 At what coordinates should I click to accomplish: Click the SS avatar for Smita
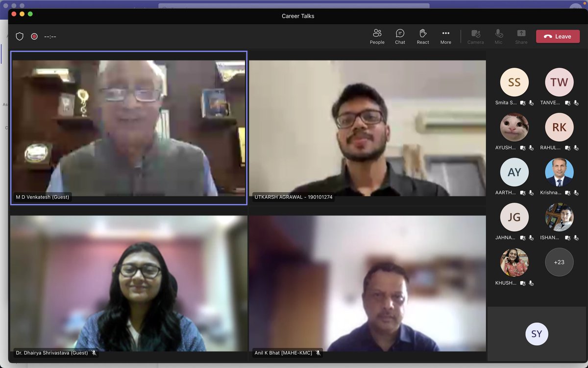point(514,82)
